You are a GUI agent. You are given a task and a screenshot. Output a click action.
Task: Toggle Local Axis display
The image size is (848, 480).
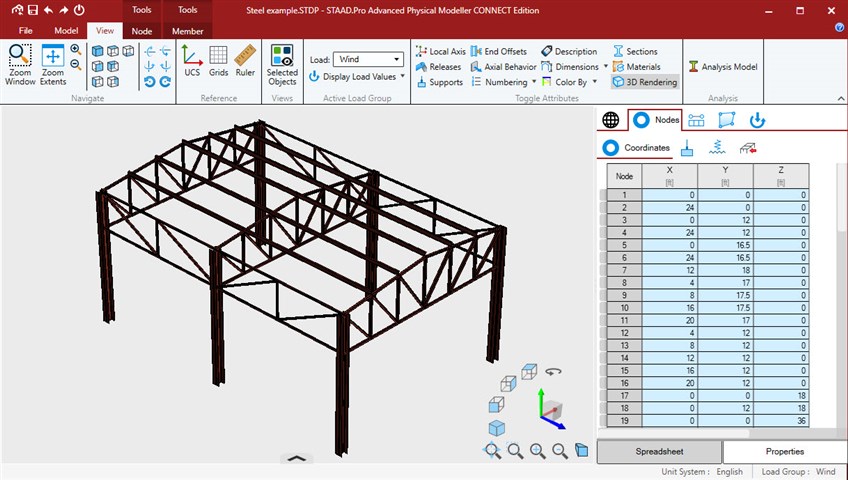[x=440, y=51]
